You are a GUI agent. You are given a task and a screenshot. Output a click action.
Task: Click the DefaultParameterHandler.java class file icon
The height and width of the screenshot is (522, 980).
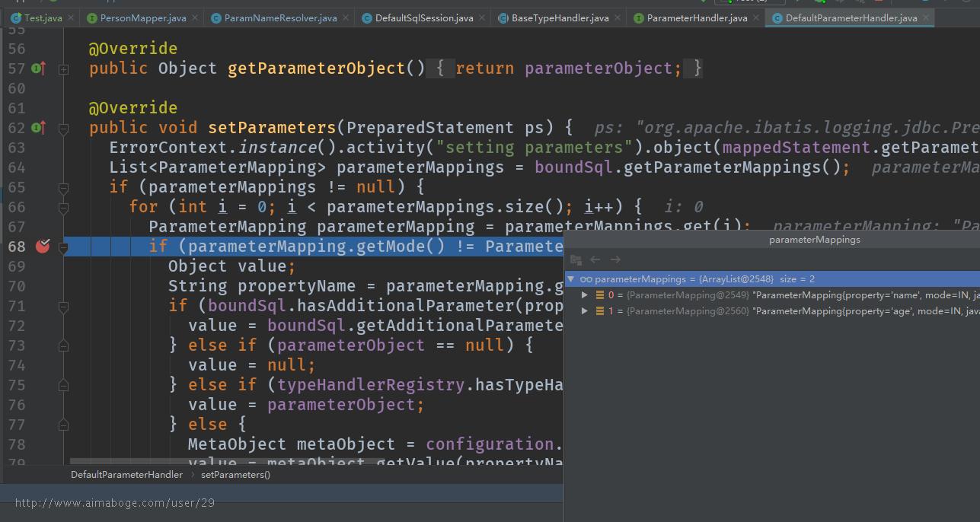777,18
